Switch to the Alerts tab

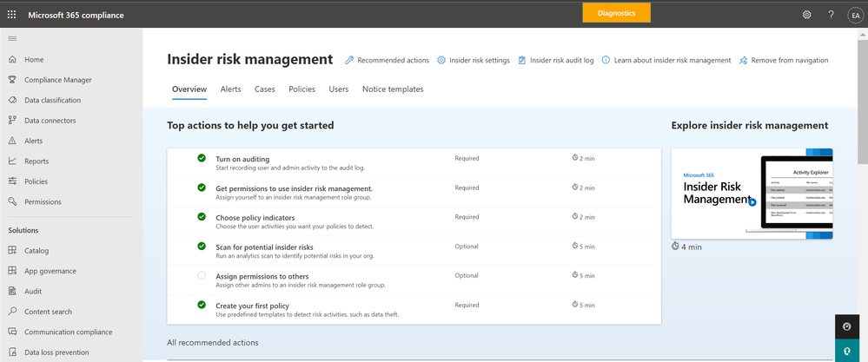[231, 89]
